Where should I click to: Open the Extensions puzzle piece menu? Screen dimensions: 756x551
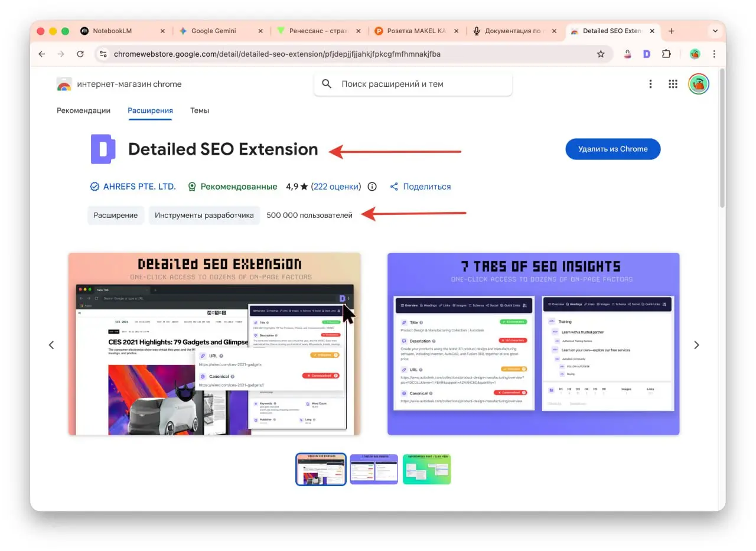666,54
